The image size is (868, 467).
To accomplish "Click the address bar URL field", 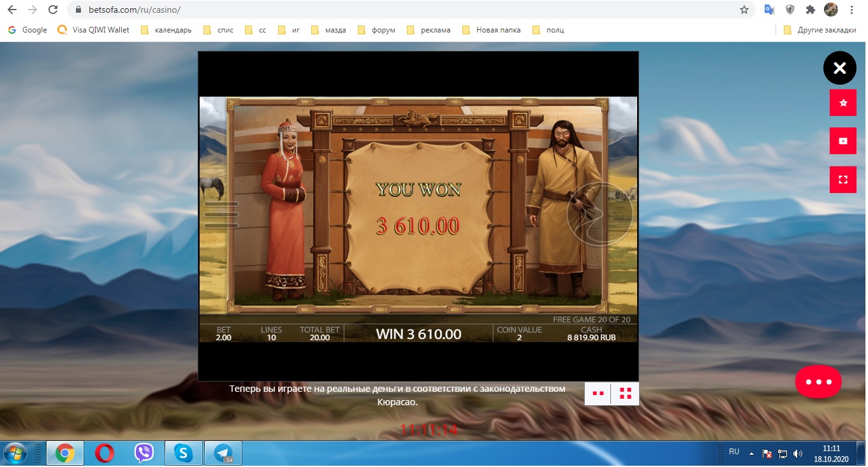I will tap(408, 10).
